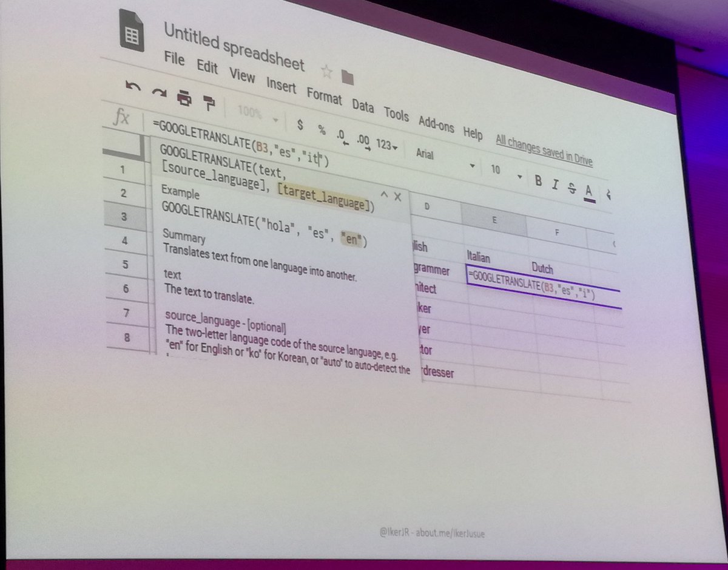
Task: Select row header 7
Action: click(x=127, y=313)
